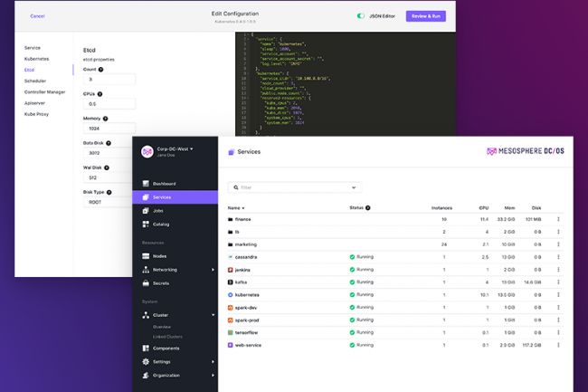The width and height of the screenshot is (588, 392).
Task: Sort by the Instances column header
Action: pos(441,208)
